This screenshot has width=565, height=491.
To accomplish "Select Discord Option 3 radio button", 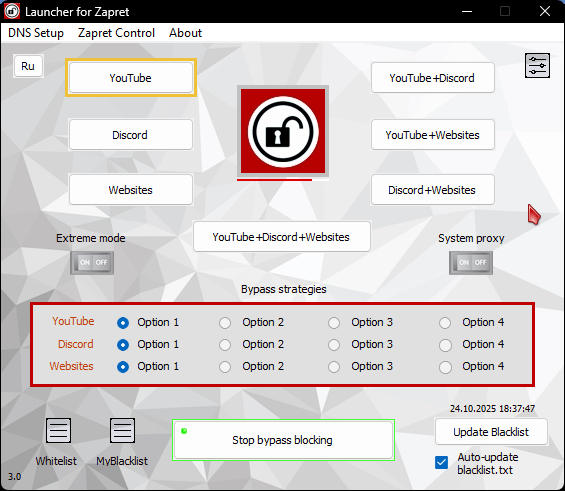I will (x=334, y=345).
